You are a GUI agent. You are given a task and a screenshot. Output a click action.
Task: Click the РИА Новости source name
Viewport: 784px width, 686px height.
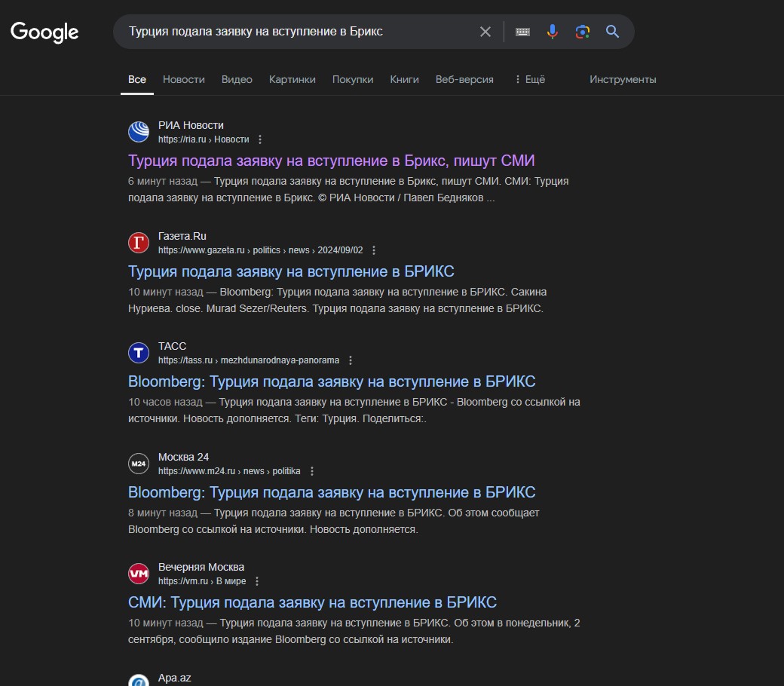[191, 125]
